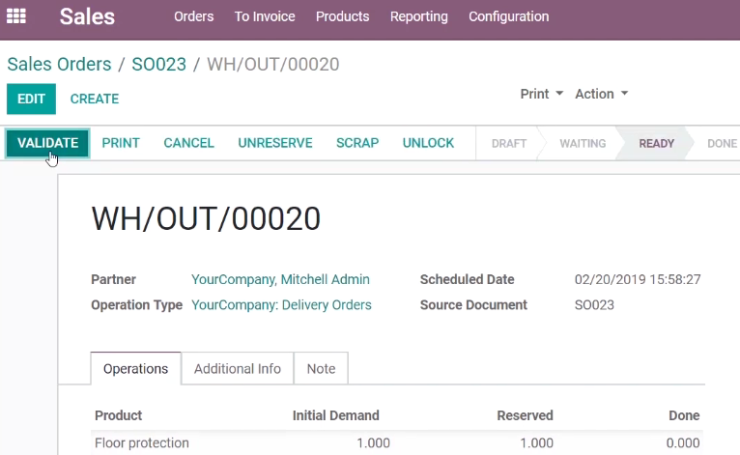Go back to Sales Orders breadcrumb
740x455 pixels.
click(59, 64)
